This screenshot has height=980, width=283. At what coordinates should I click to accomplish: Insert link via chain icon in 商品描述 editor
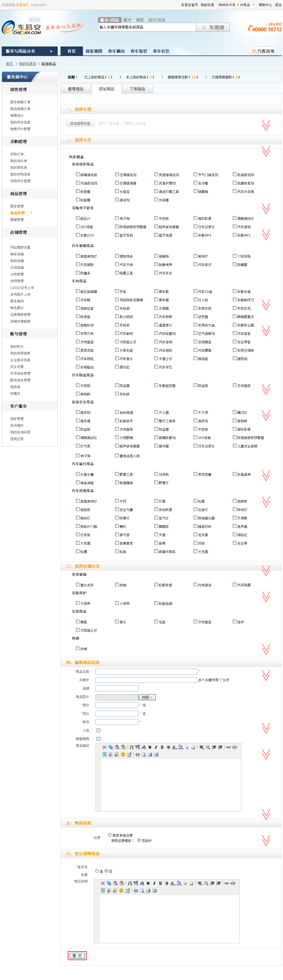pos(228,747)
